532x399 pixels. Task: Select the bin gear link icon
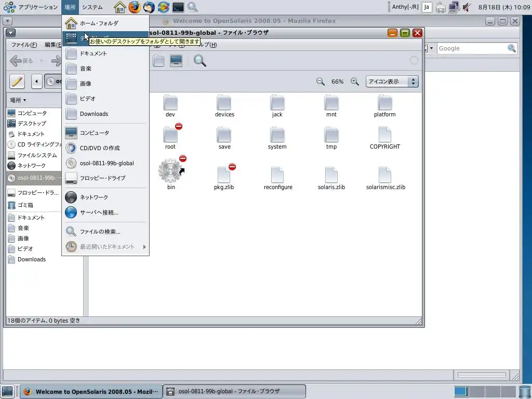click(171, 170)
